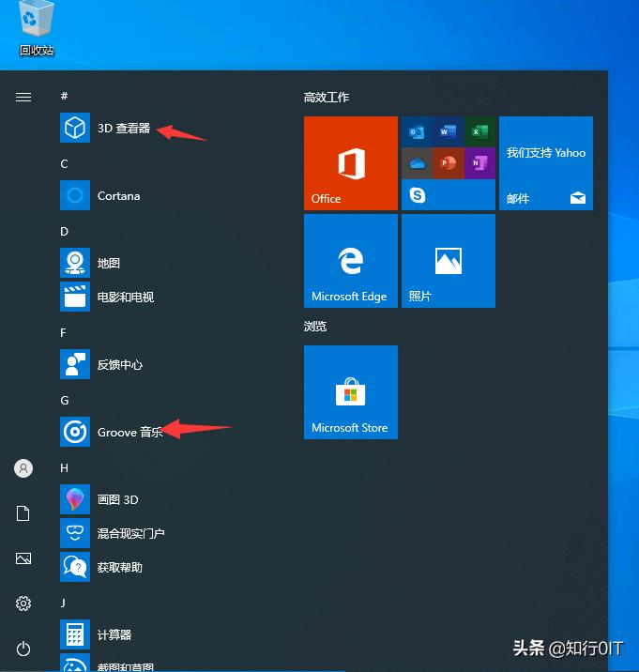
Task: Open the Settings gear icon
Action: [x=23, y=603]
